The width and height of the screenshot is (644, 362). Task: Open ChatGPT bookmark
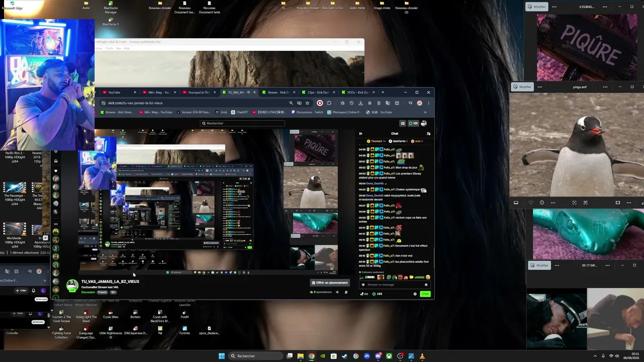coord(239,112)
